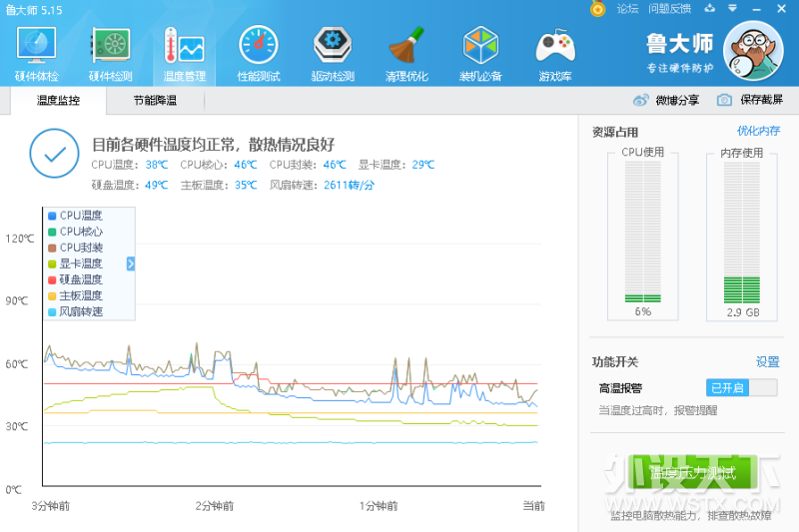Select the 温度管理 thermometer icon
Viewport: 799px width, 532px height.
(x=185, y=46)
